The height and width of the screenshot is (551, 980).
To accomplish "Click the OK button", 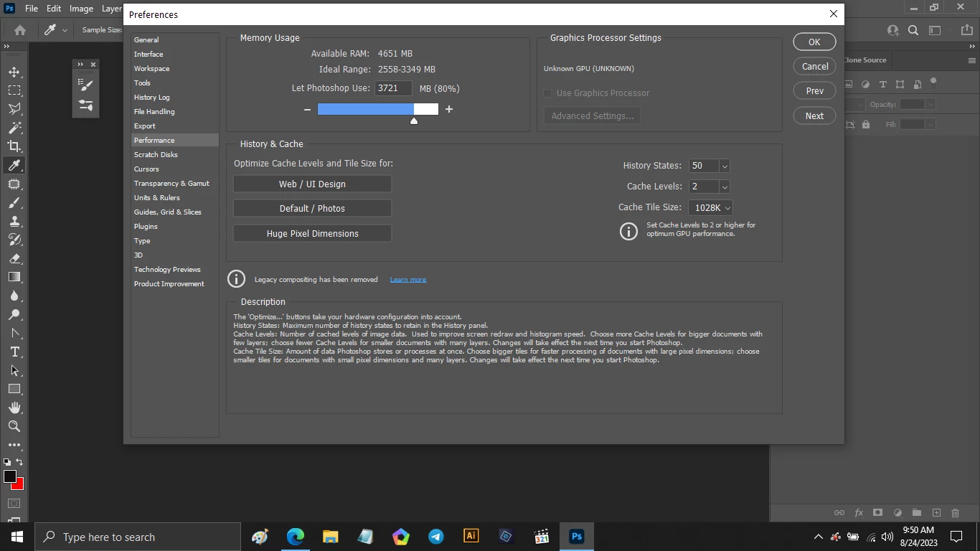I will 814,42.
